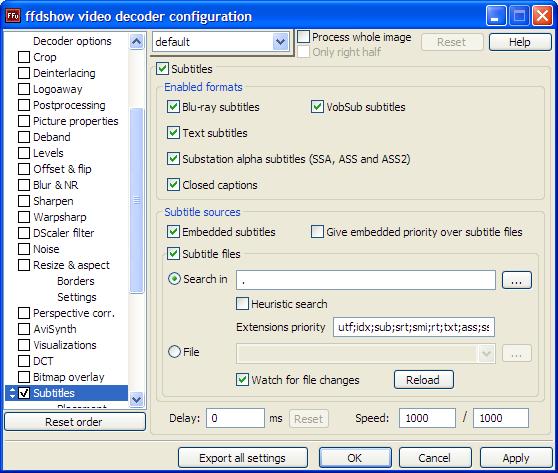Uncheck Watch for file changes
The width and height of the screenshot is (558, 473).
[242, 380]
